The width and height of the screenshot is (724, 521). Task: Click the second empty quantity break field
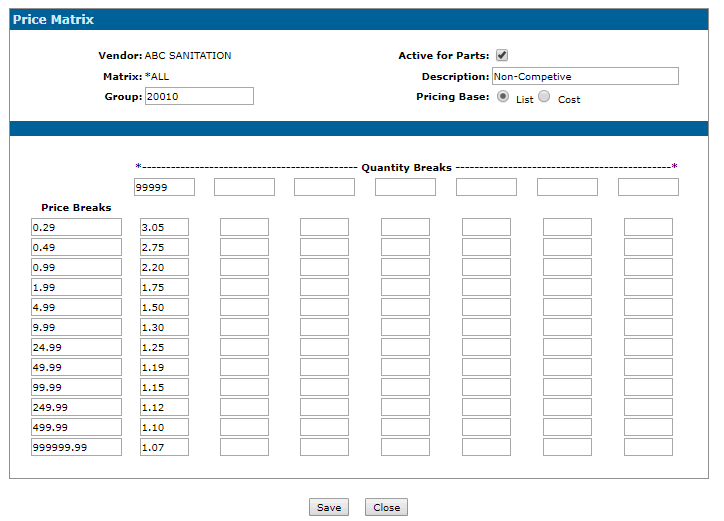(x=244, y=187)
